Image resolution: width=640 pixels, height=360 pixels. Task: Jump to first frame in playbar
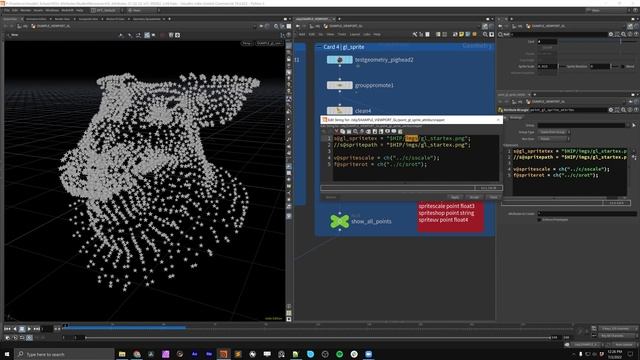point(7,329)
